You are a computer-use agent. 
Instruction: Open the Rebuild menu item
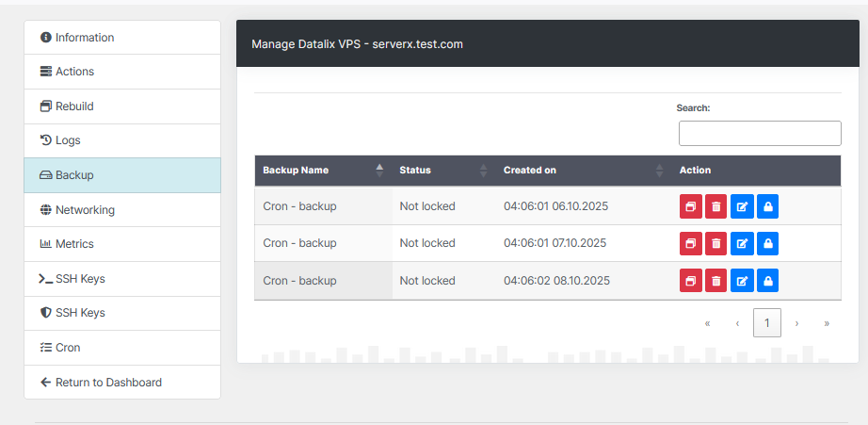tap(74, 106)
